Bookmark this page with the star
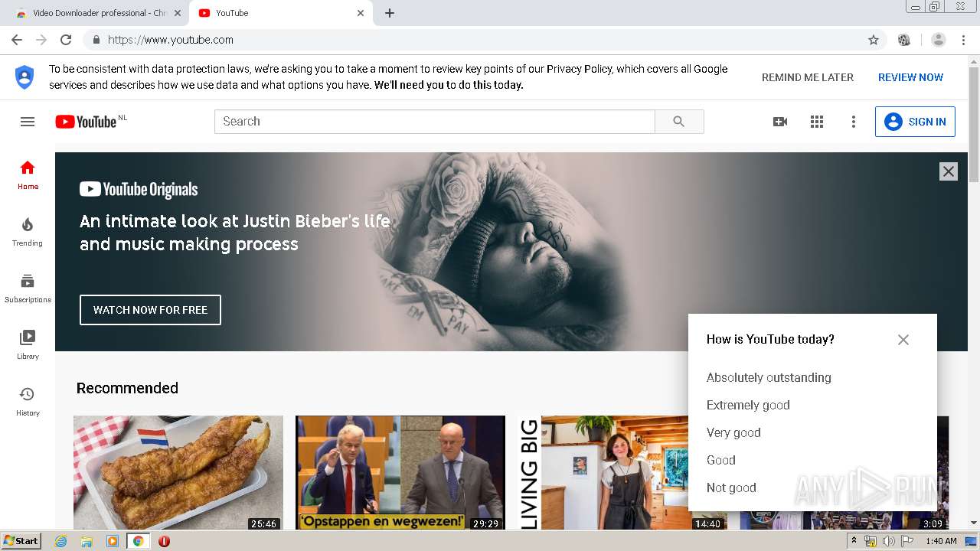The width and height of the screenshot is (980, 551). pyautogui.click(x=874, y=40)
